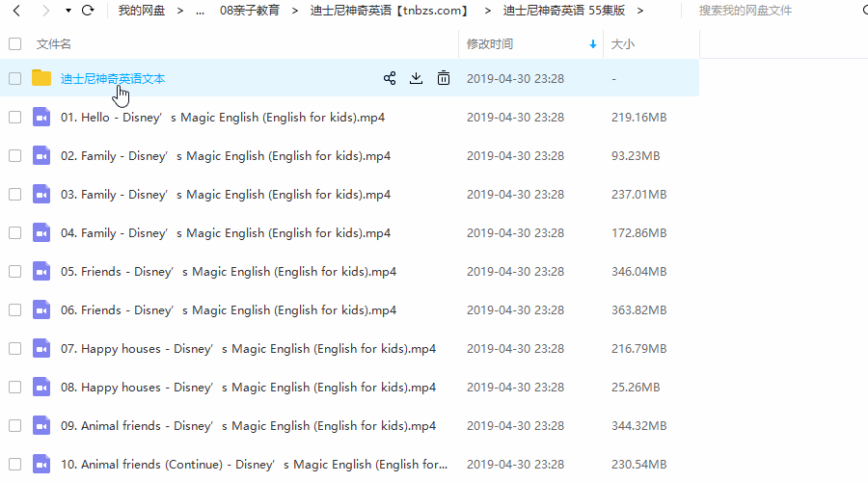
Task: Click video icon of 10. Animal friends (Continue)
Action: coord(41,464)
